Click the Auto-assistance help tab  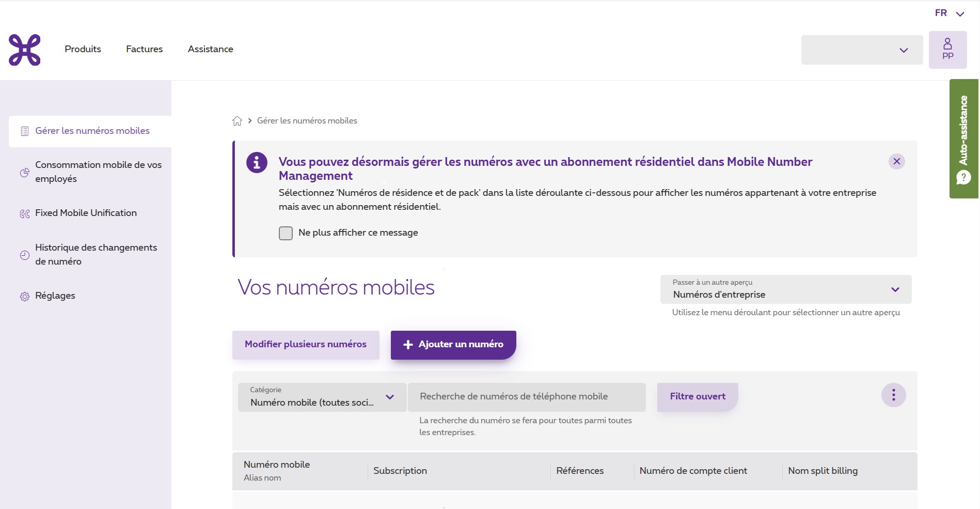[x=963, y=138]
